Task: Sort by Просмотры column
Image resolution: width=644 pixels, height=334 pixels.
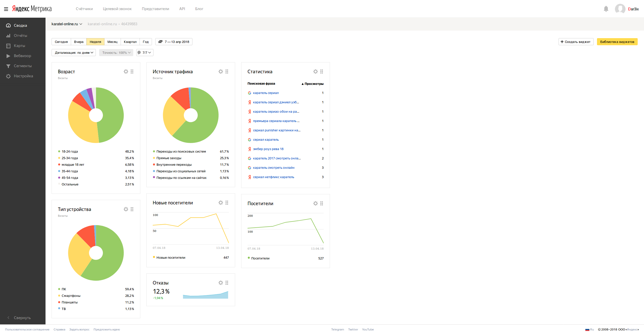Action: (312, 84)
